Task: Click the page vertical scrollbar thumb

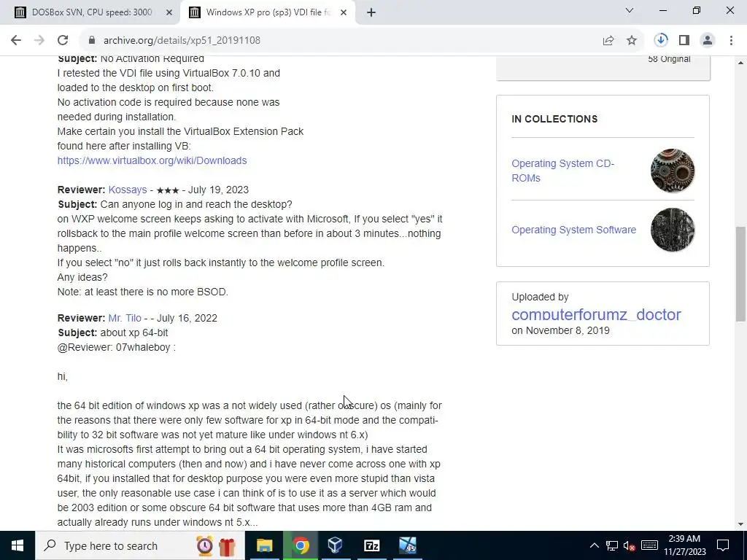Action: [740, 274]
